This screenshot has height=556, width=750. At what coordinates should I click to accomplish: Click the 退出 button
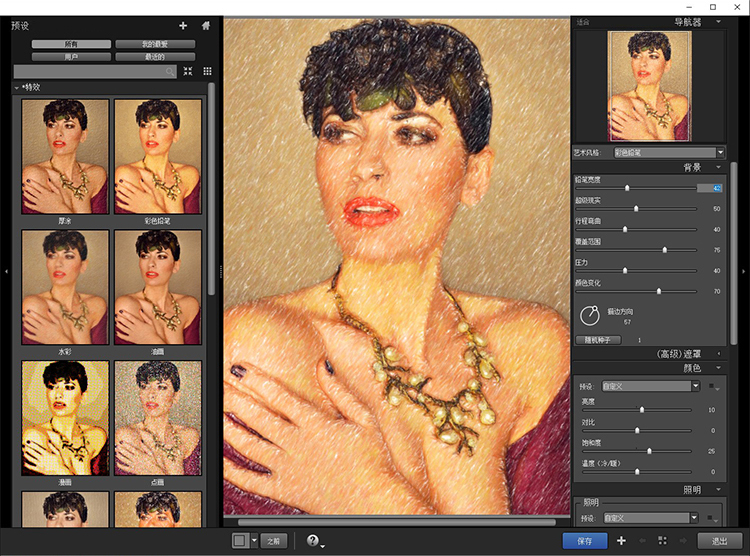719,541
